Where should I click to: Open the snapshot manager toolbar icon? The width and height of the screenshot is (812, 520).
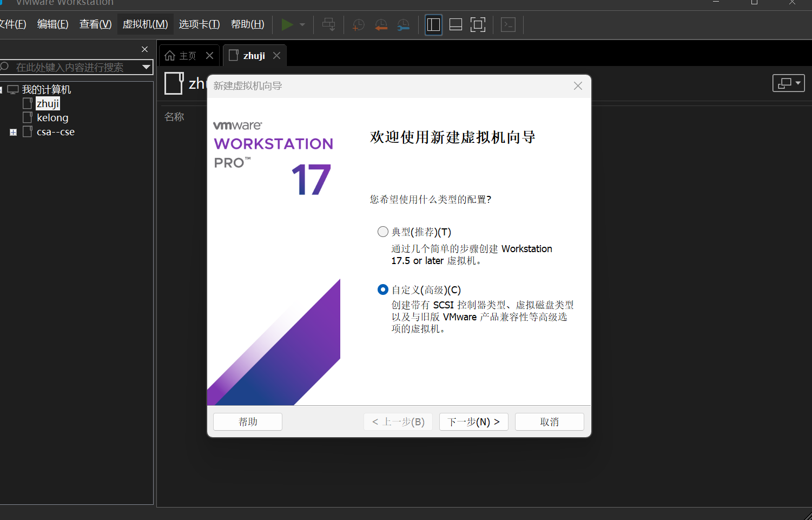coord(404,25)
